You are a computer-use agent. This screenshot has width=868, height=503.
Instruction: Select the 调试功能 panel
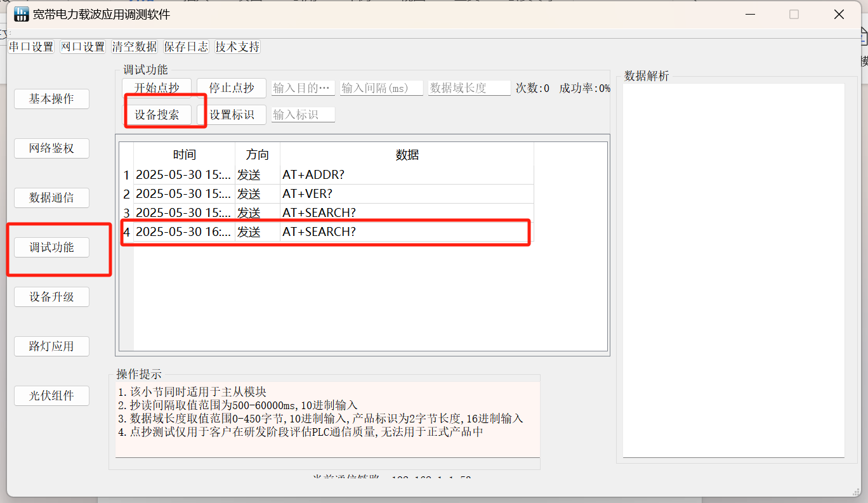coord(51,247)
